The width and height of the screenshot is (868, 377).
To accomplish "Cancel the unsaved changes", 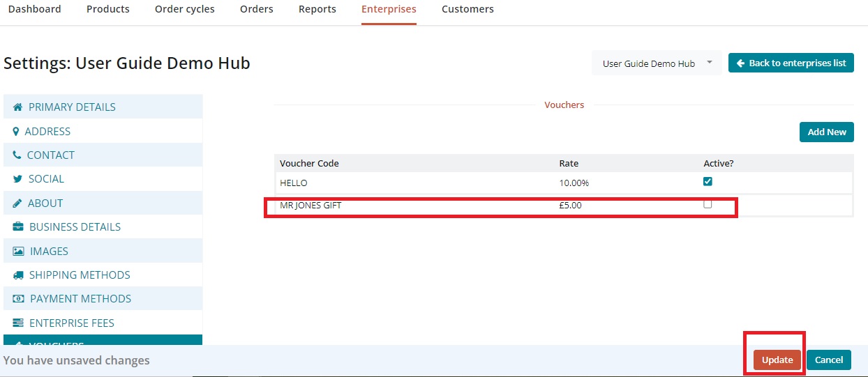I will coord(828,360).
